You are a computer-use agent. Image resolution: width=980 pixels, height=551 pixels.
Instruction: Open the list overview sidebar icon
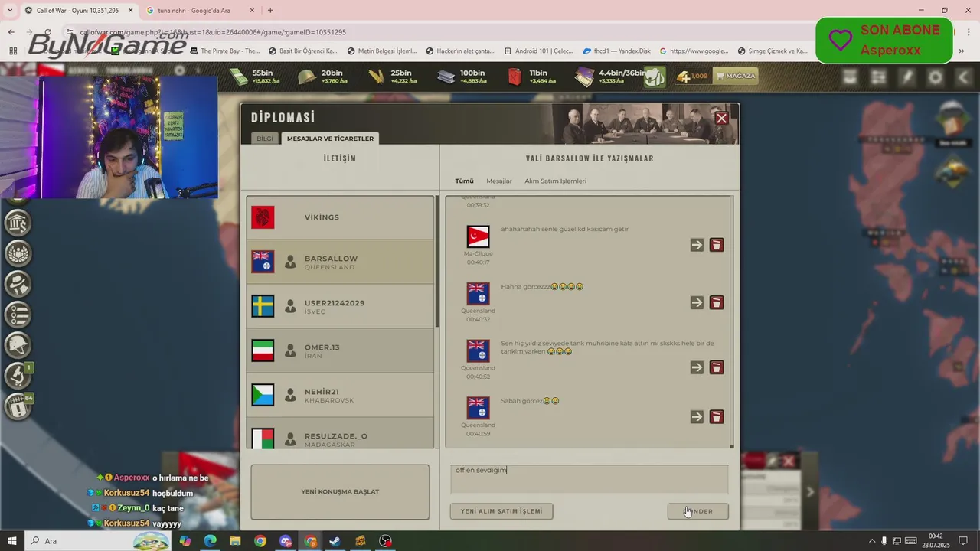click(x=18, y=315)
